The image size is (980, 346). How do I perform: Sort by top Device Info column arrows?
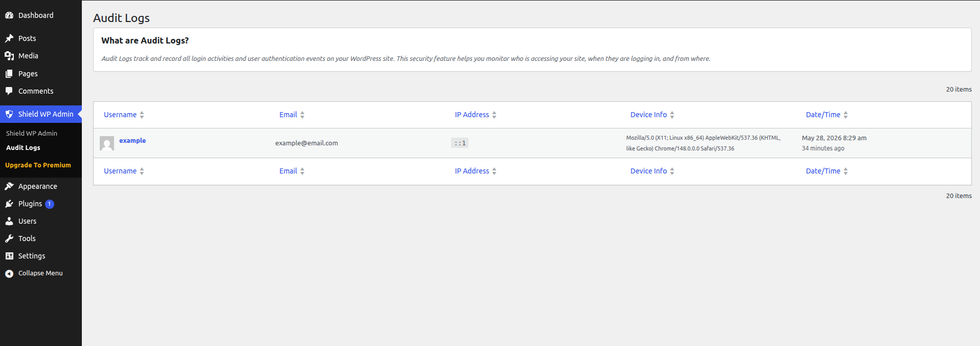[x=672, y=115]
